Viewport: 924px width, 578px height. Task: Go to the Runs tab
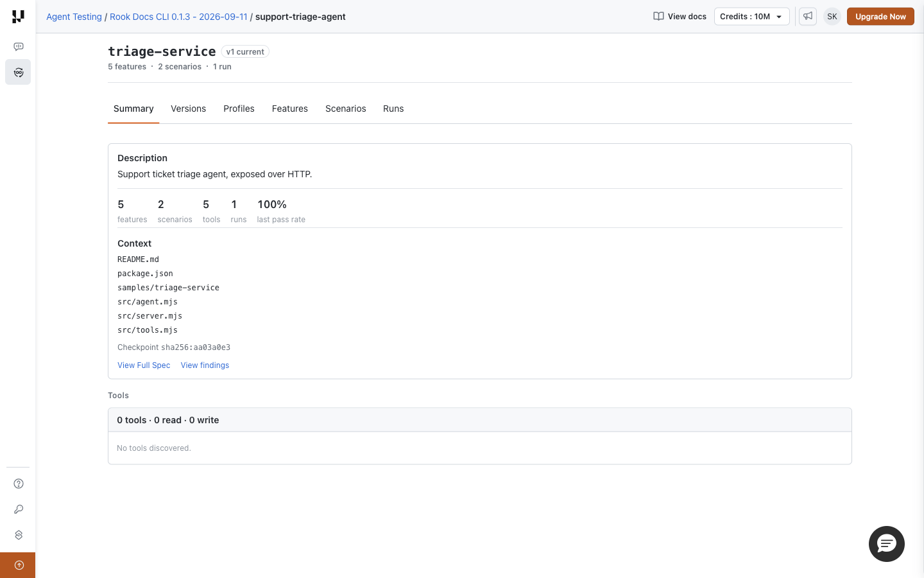393,109
